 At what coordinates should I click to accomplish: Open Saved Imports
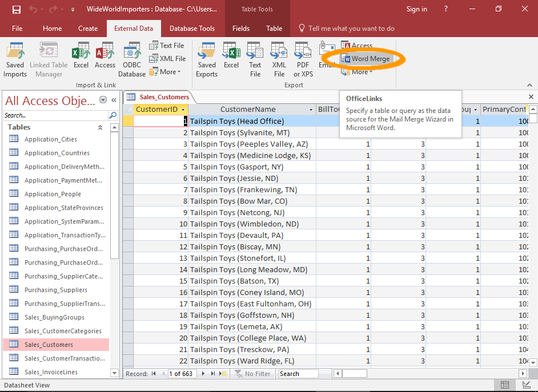click(x=15, y=60)
